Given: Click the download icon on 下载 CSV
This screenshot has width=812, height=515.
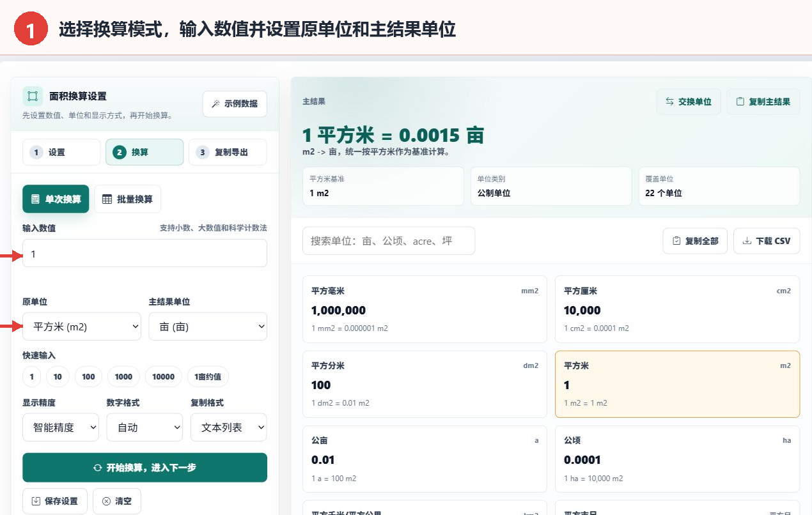Looking at the screenshot, I should [x=747, y=241].
